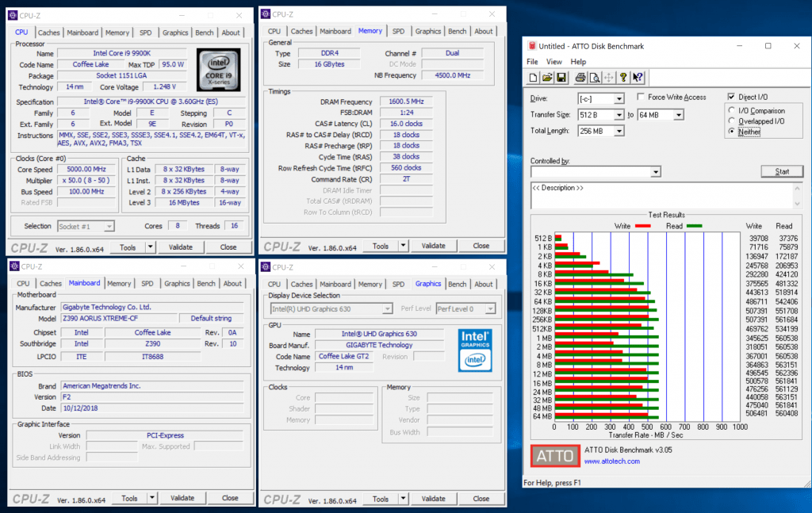Click Tools button in the CPU-Z CPU tab window
The height and width of the screenshot is (513, 812).
point(128,247)
